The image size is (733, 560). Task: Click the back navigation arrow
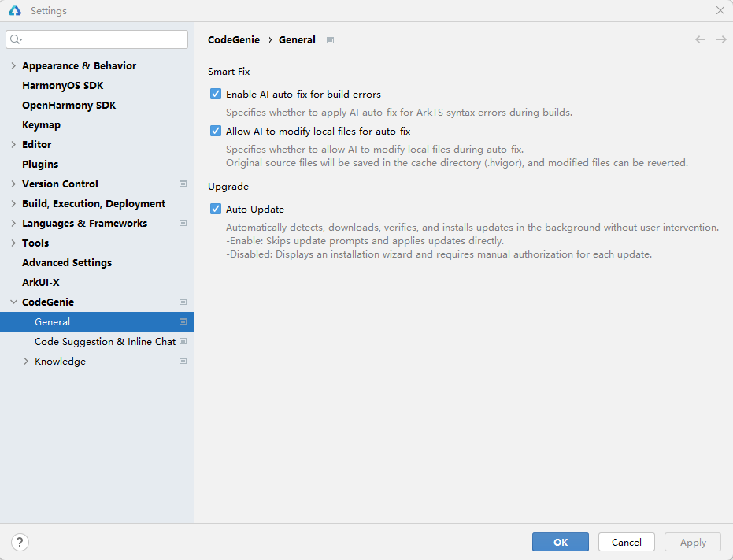coord(700,39)
